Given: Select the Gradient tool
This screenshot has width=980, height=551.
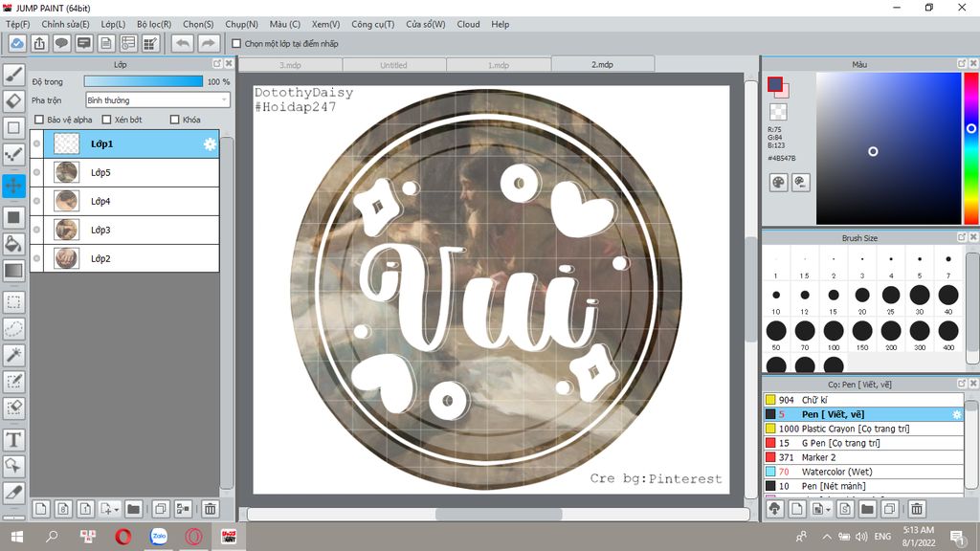Looking at the screenshot, I should click(13, 271).
